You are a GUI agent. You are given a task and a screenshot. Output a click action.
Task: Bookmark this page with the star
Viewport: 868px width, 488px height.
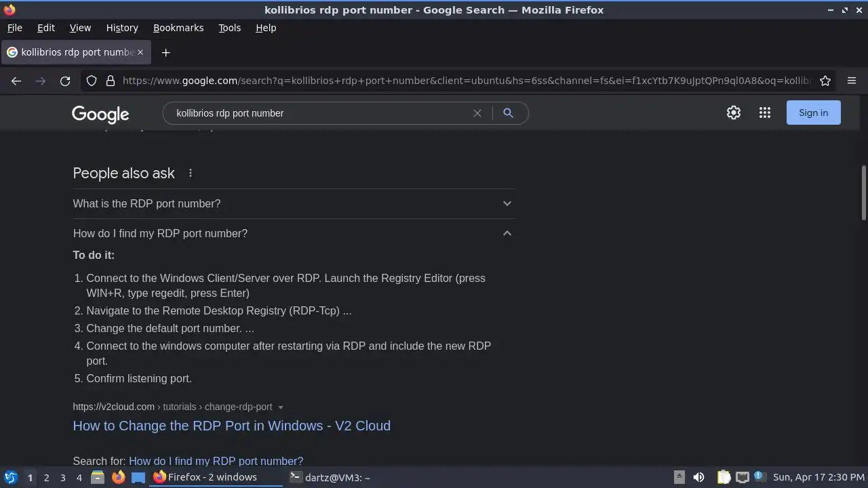pos(825,81)
